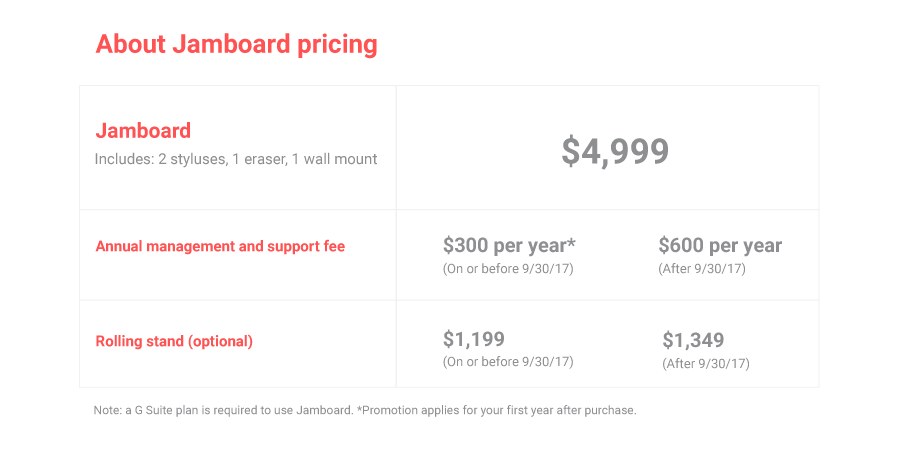The image size is (900, 450).
Task: Click '(On or before 9/30/17)' under $300
Action: coord(508,269)
